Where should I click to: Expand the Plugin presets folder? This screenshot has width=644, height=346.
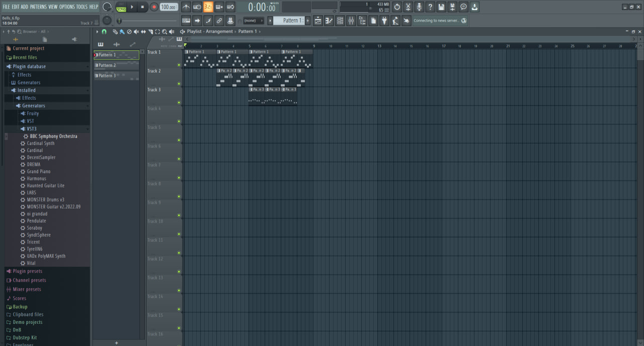(27, 271)
